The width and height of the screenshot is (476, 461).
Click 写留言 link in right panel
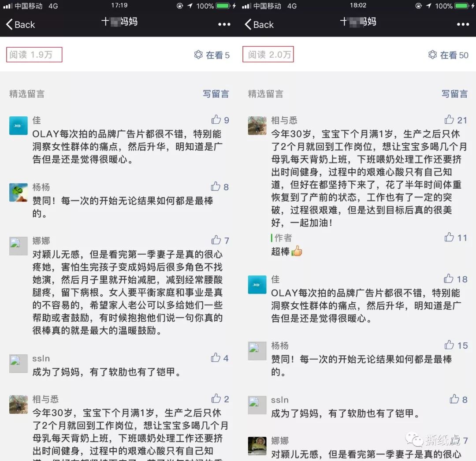coord(454,94)
